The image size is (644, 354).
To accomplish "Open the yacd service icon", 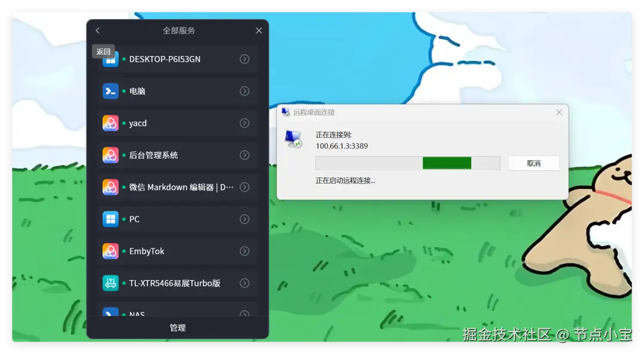I will [111, 123].
